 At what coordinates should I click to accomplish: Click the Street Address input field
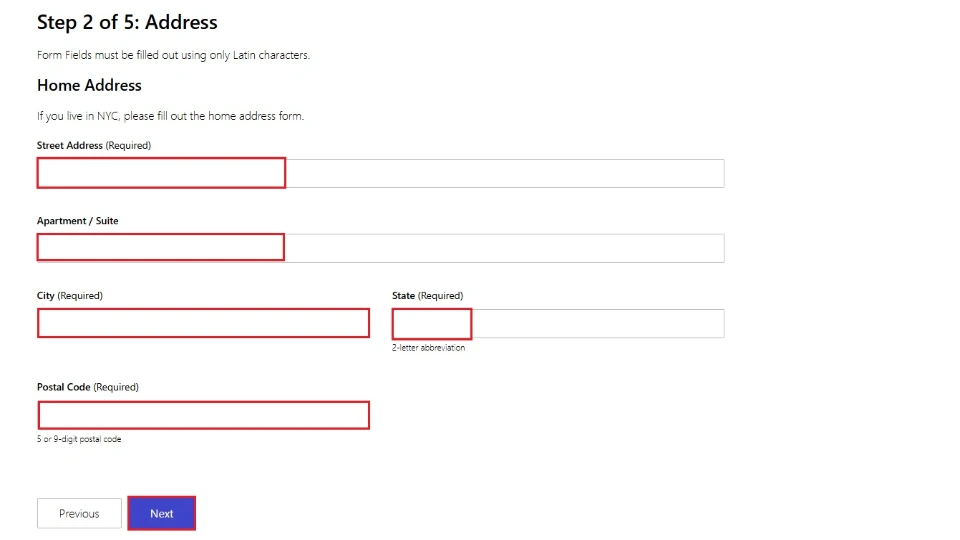pos(380,173)
